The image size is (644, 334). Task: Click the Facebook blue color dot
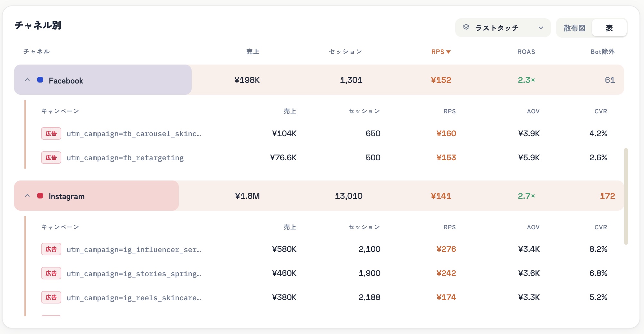40,80
